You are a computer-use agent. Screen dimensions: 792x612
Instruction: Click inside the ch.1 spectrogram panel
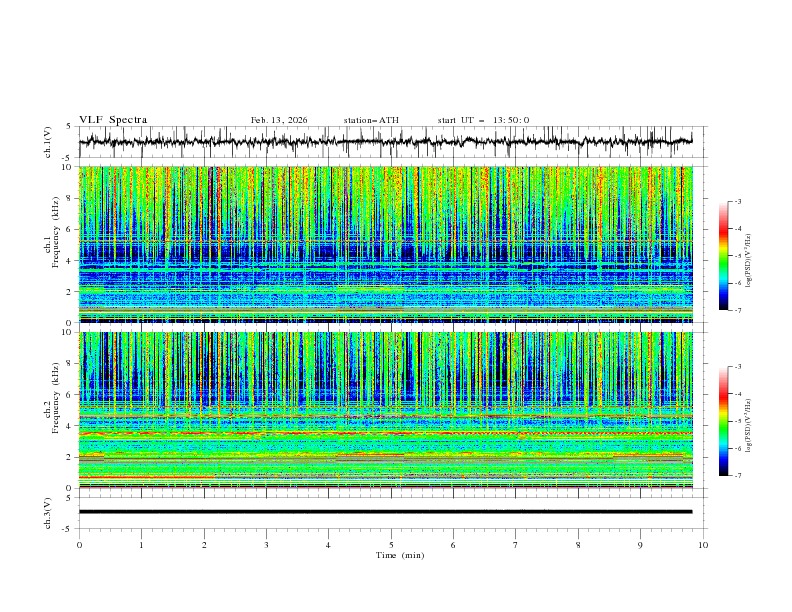pos(390,244)
